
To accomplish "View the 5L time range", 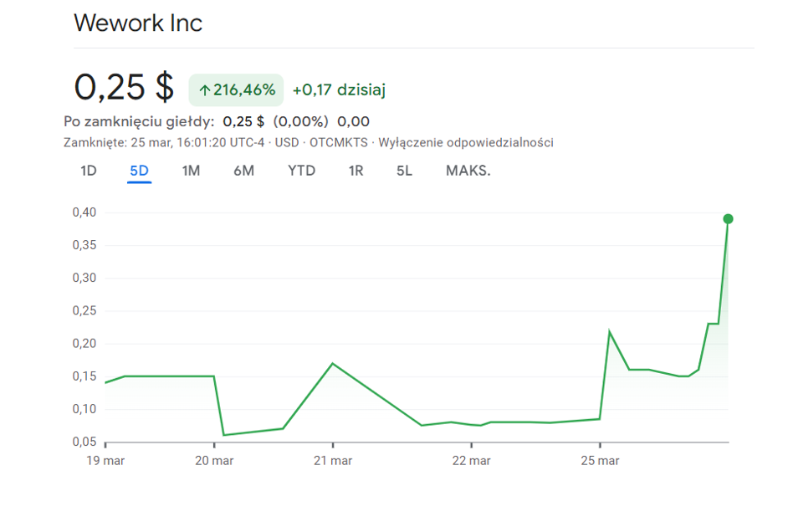I will [404, 171].
